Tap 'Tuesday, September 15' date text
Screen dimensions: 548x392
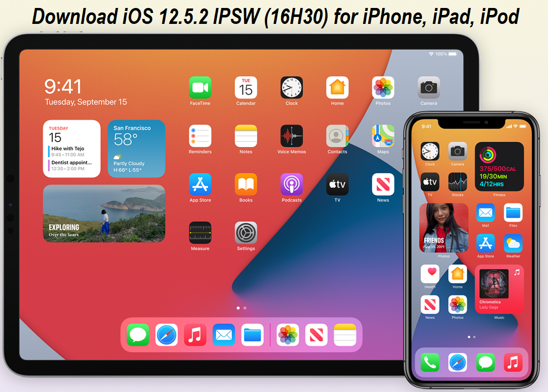coord(86,102)
